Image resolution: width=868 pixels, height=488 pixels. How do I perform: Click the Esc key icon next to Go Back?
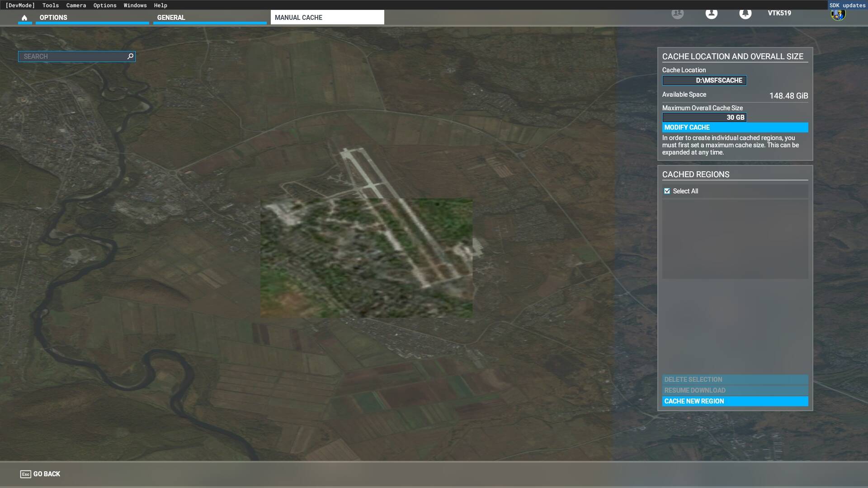point(25,474)
